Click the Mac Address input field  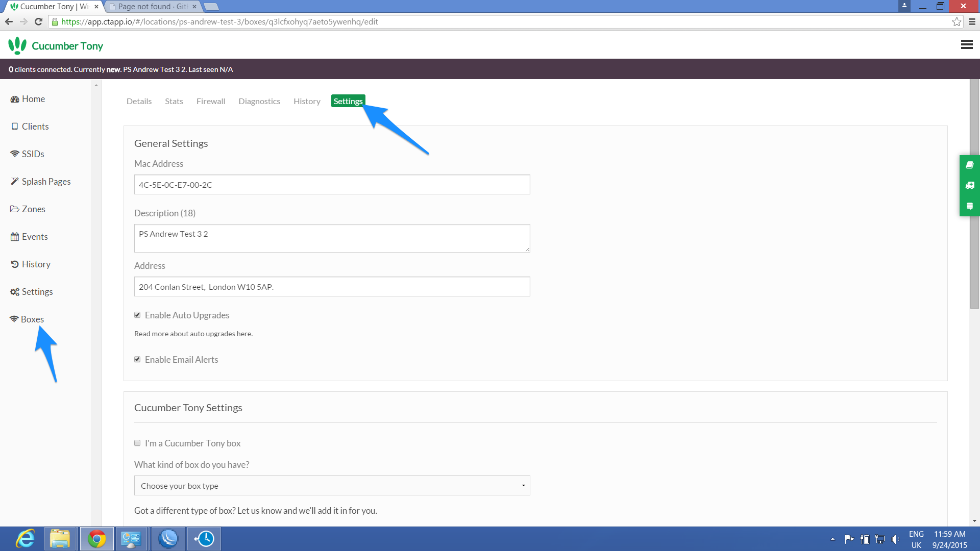(332, 185)
